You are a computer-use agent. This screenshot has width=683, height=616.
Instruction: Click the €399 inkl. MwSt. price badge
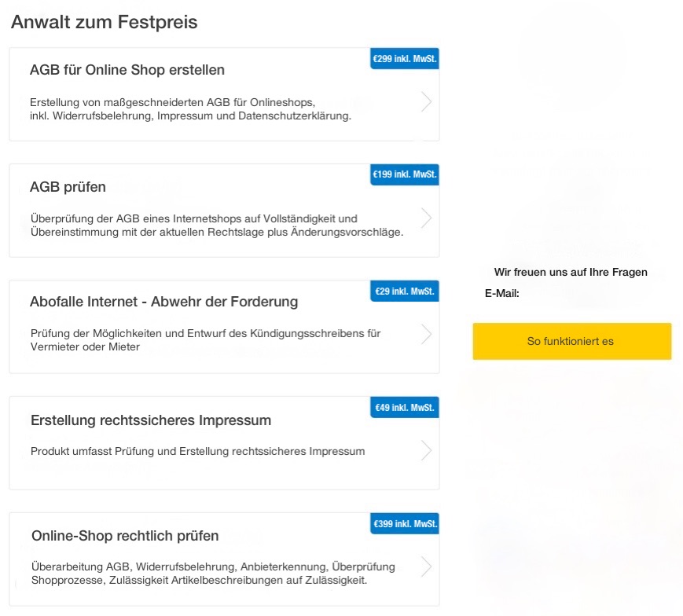point(404,524)
